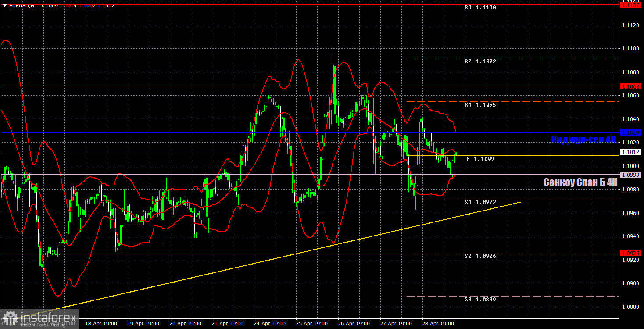Click the 20 Apr 19:00 time label

186,324
